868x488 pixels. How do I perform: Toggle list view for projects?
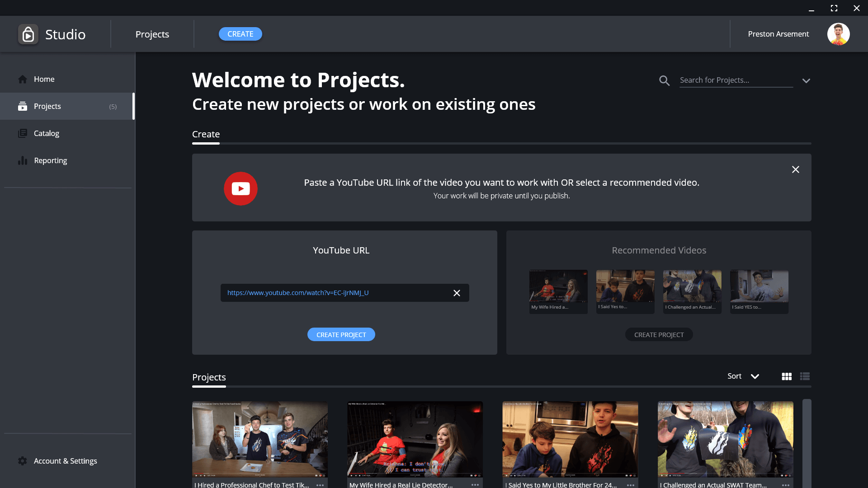(x=805, y=376)
